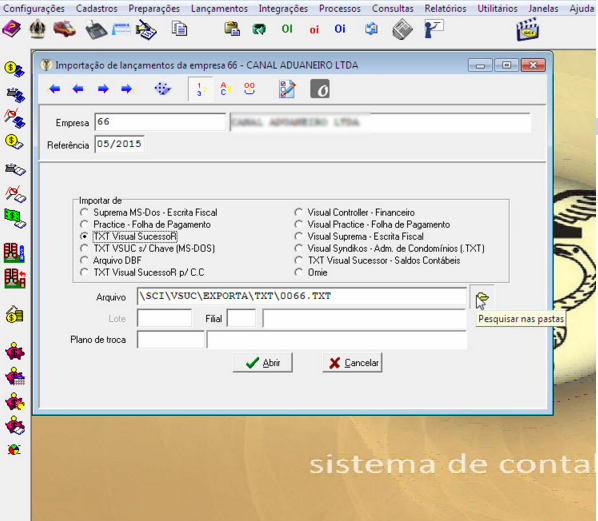Open the Integrações menu
This screenshot has width=598, height=521.
click(x=283, y=8)
